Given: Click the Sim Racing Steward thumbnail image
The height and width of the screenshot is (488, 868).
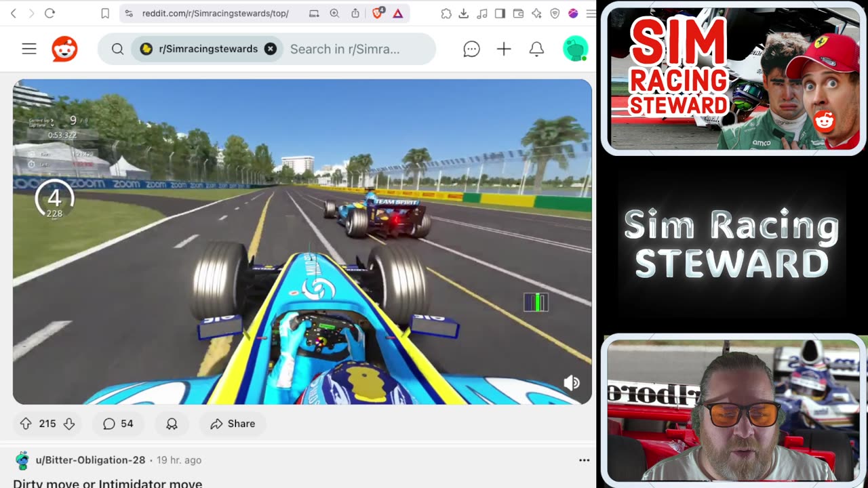Looking at the screenshot, I should [734, 79].
